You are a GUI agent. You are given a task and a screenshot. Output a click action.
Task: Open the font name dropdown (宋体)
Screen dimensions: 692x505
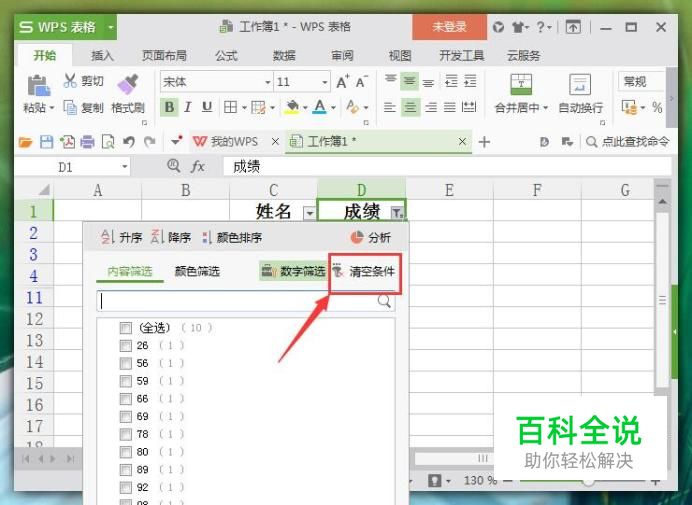click(x=267, y=83)
